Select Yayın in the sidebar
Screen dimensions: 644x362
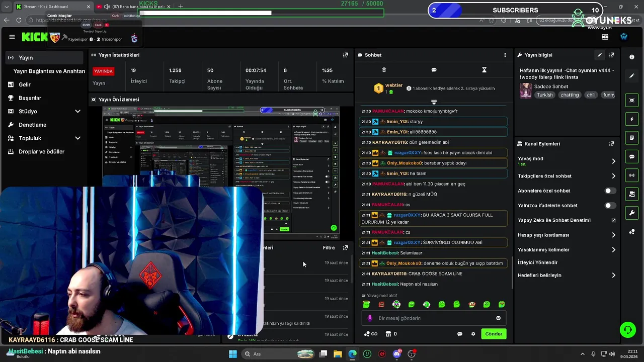[44, 58]
